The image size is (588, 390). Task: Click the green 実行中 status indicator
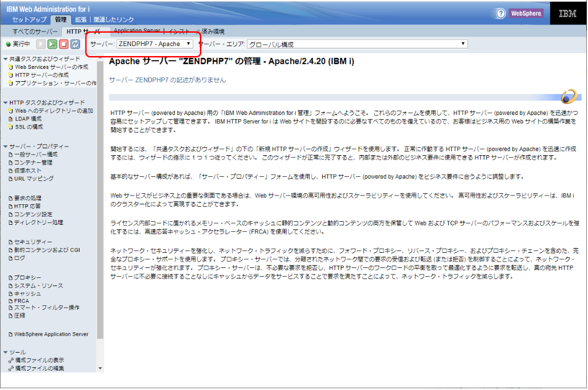[8, 44]
